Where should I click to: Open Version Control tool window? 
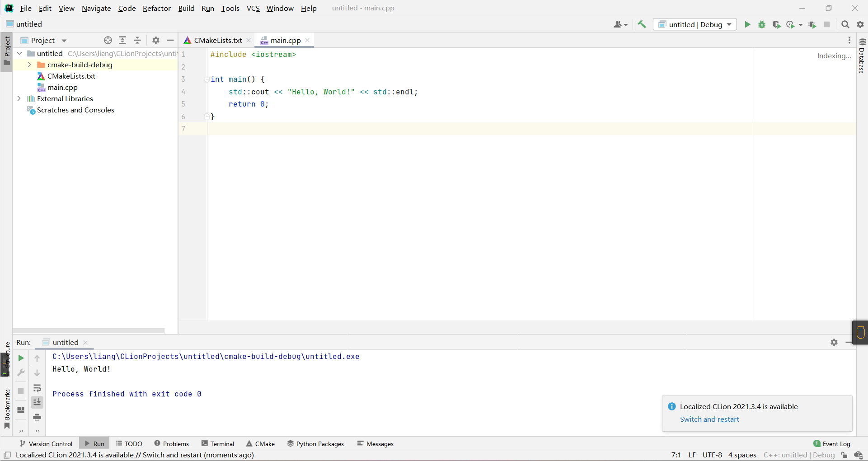click(x=46, y=444)
